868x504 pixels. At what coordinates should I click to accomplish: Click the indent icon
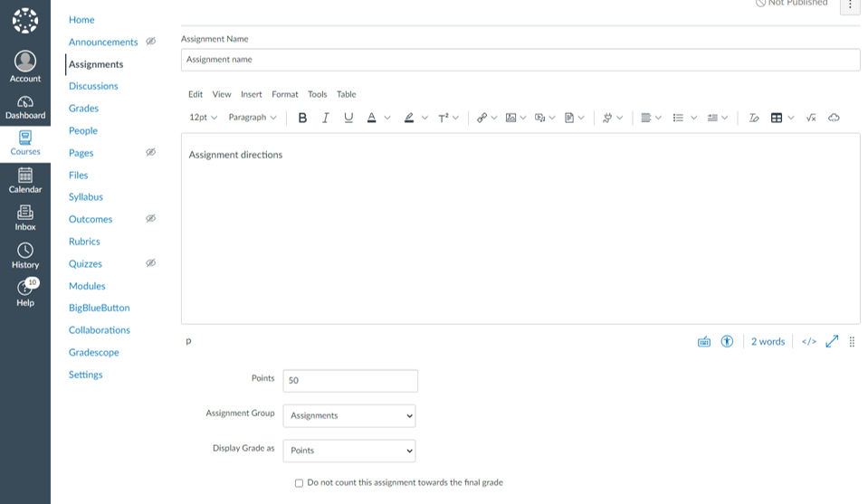[x=712, y=118]
